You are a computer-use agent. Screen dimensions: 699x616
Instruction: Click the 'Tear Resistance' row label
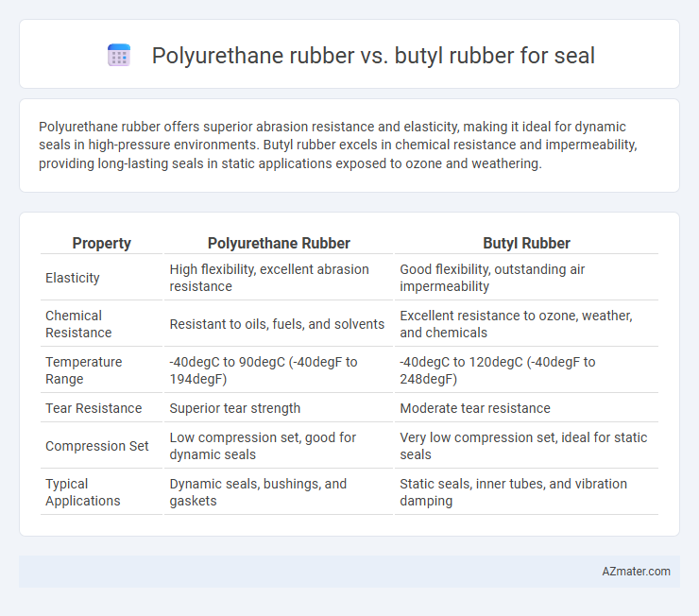(94, 408)
